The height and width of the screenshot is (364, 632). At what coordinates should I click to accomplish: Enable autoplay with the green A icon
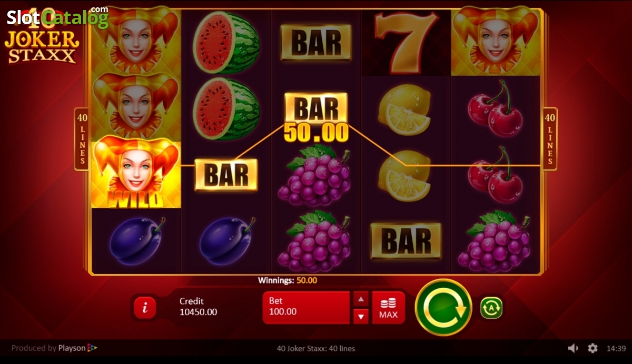[x=491, y=308]
